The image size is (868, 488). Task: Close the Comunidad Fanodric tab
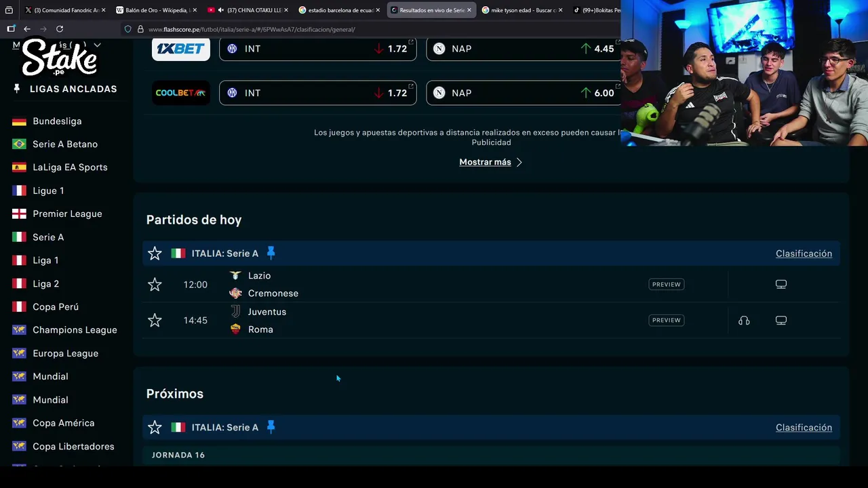coord(103,10)
